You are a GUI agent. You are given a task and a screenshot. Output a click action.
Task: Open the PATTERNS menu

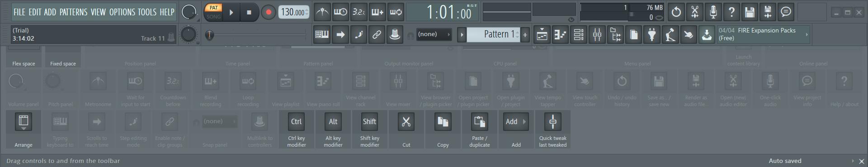click(x=73, y=12)
